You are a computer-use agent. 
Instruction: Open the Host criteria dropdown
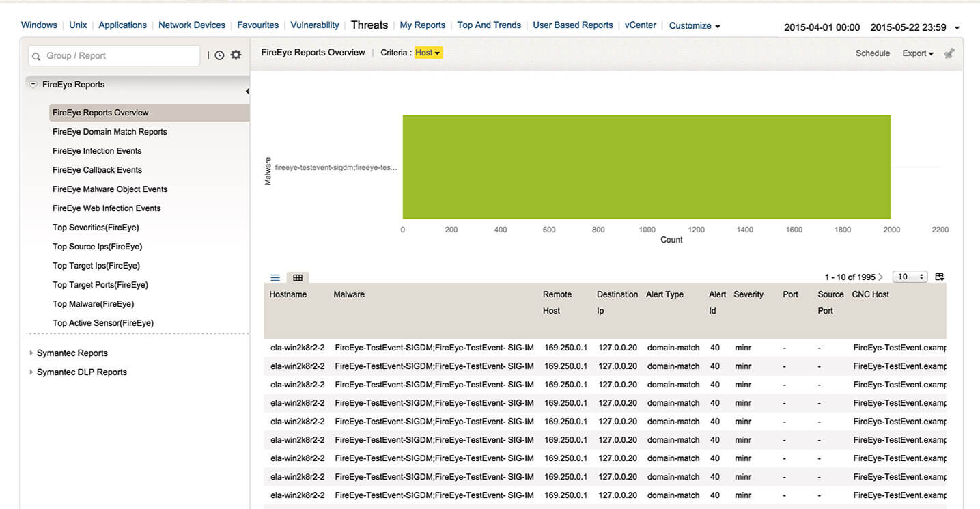[428, 53]
